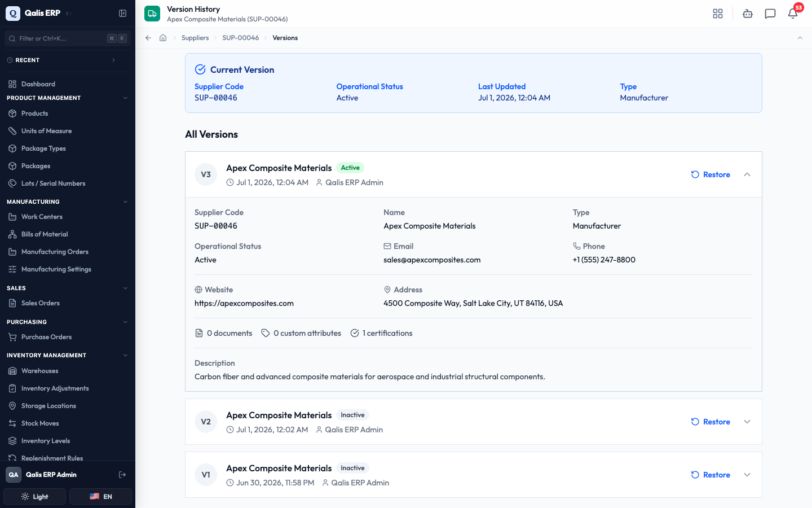Click the QA user avatar
The height and width of the screenshot is (508, 812).
coord(14,475)
